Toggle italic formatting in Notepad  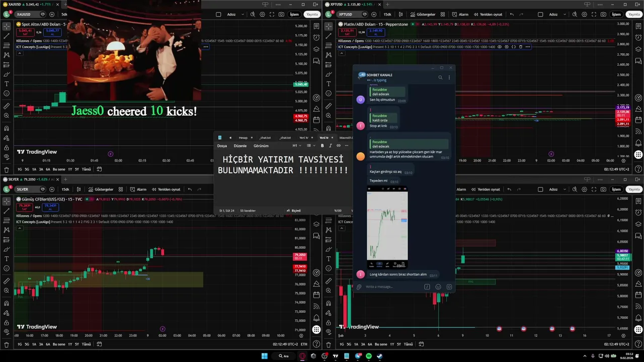331,146
